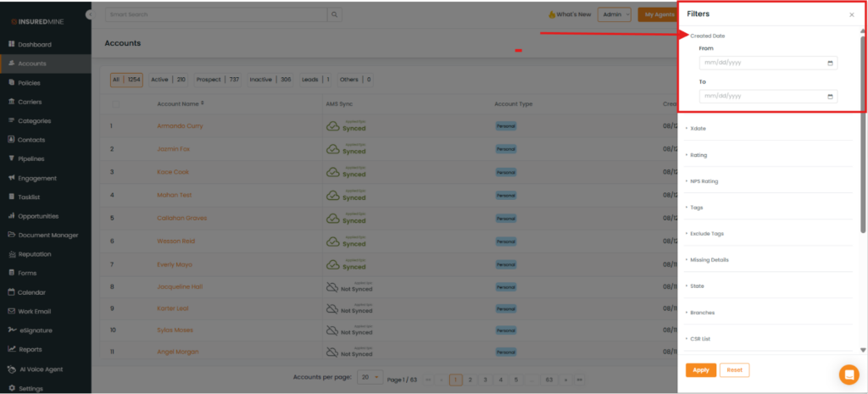Open the chat support bubble icon

pyautogui.click(x=849, y=375)
